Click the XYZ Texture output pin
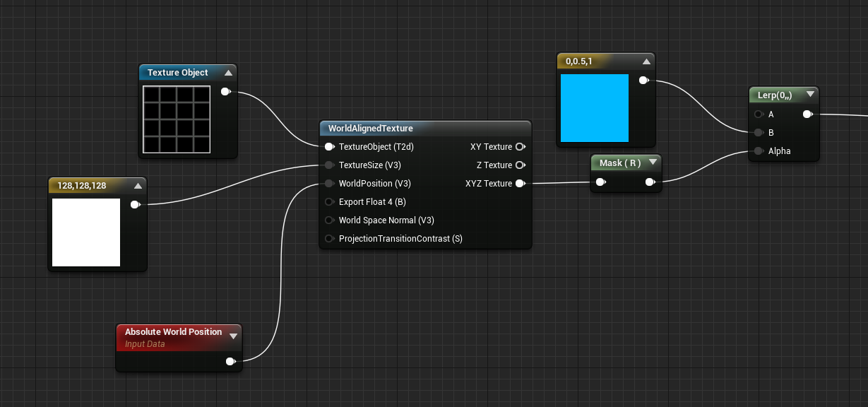The width and height of the screenshot is (868, 407). (521, 183)
